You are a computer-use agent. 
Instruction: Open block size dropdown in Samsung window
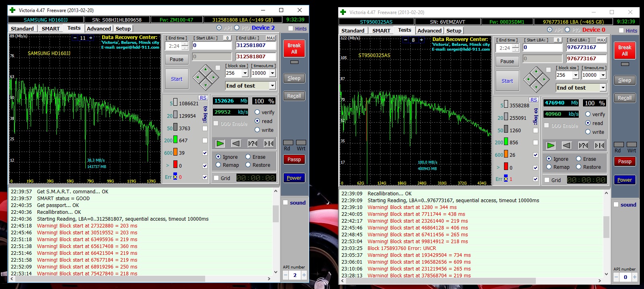(245, 73)
